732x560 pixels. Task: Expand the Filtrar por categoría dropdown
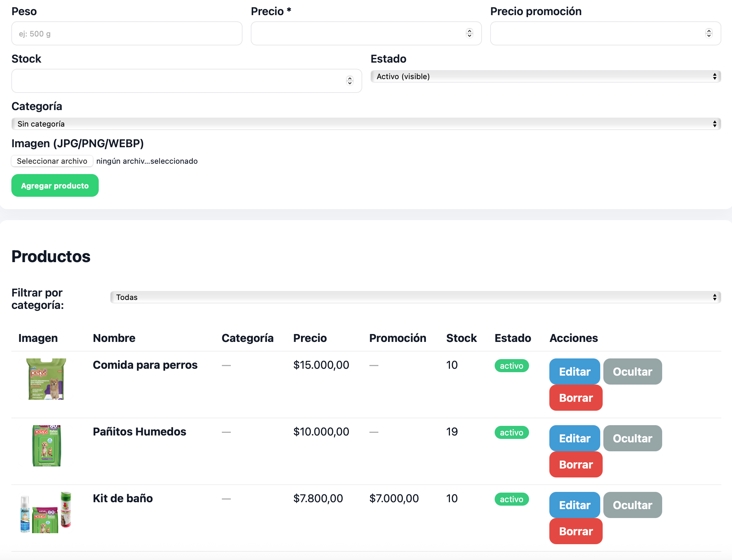[x=415, y=297]
